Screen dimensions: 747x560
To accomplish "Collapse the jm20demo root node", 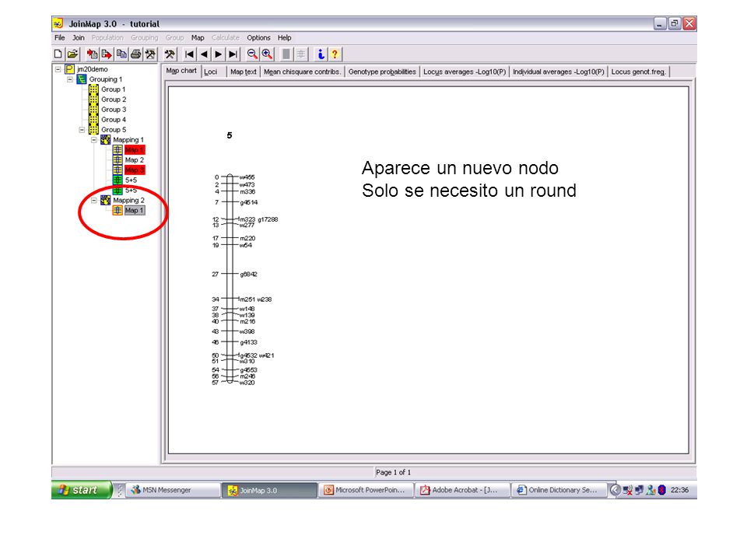I will [58, 69].
